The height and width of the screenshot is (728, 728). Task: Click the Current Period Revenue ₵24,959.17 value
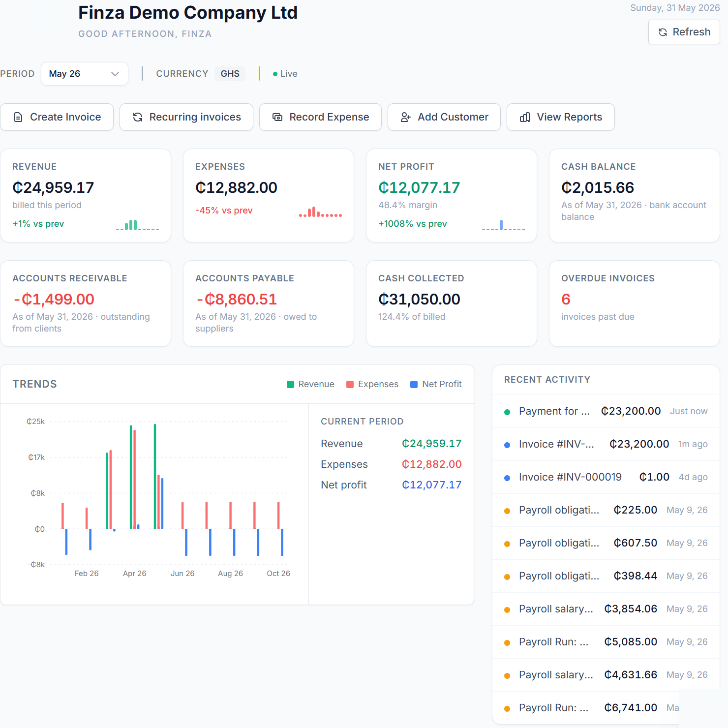click(432, 444)
